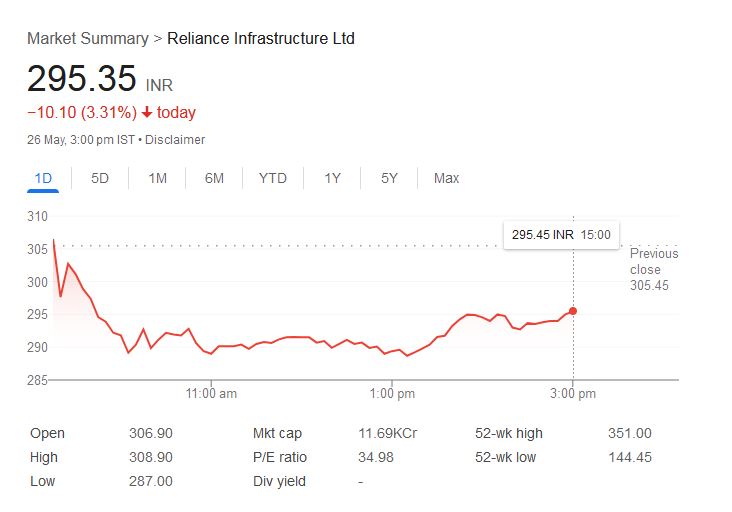Click the Previous close 305.45 label

653,269
